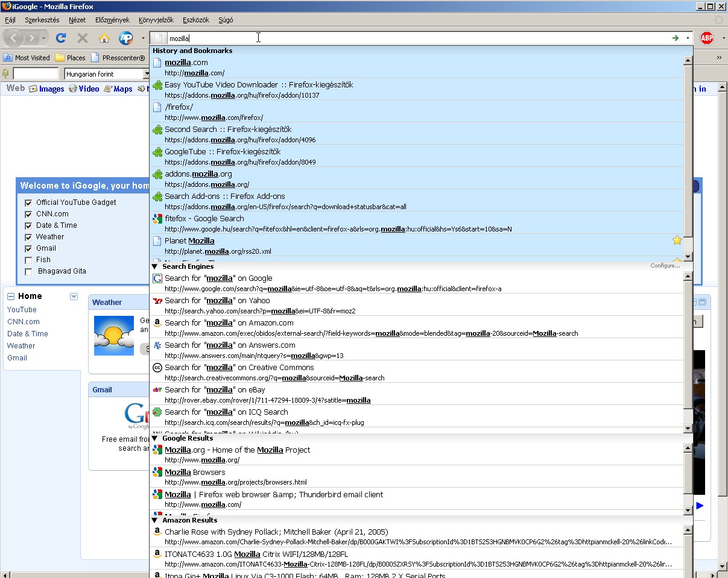
Task: Go to the Home page icon
Action: tap(104, 38)
